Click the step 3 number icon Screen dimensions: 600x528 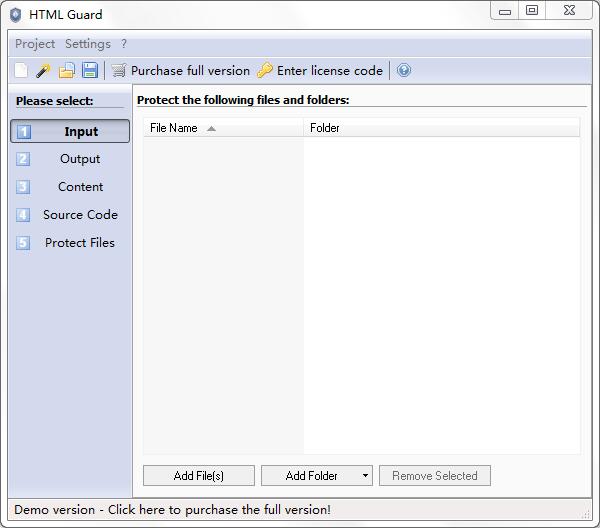(x=23, y=187)
